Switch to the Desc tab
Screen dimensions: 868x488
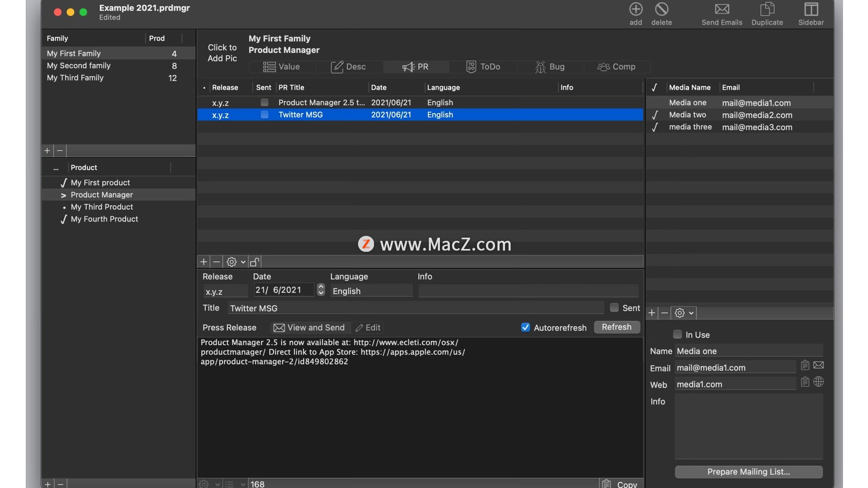348,67
